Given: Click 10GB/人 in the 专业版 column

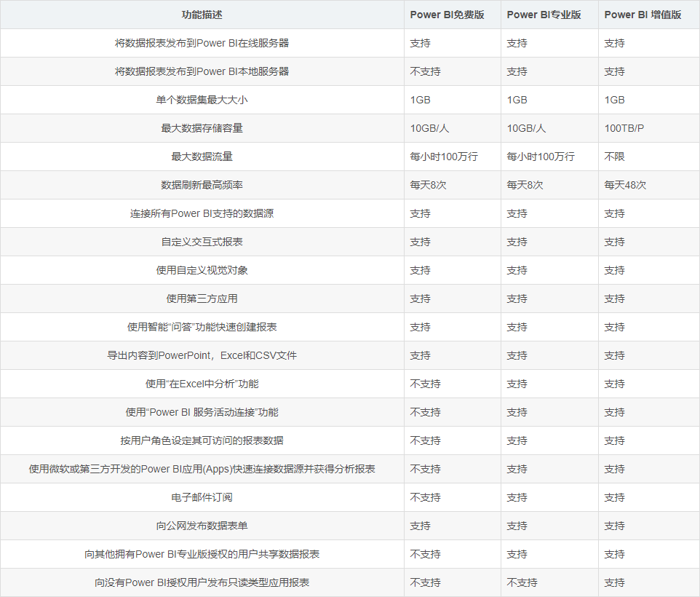Looking at the screenshot, I should [526, 128].
